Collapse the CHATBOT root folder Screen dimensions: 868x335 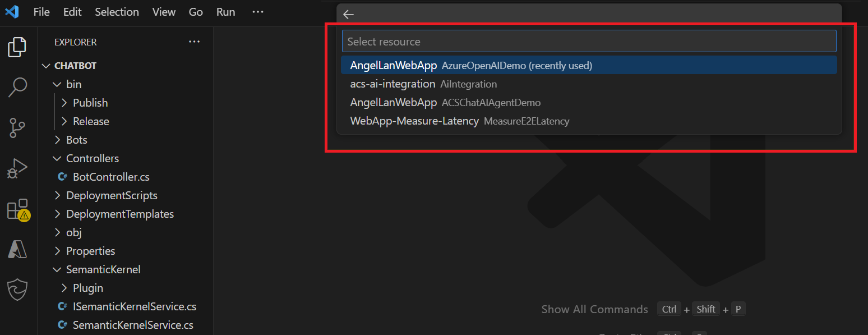(46, 66)
